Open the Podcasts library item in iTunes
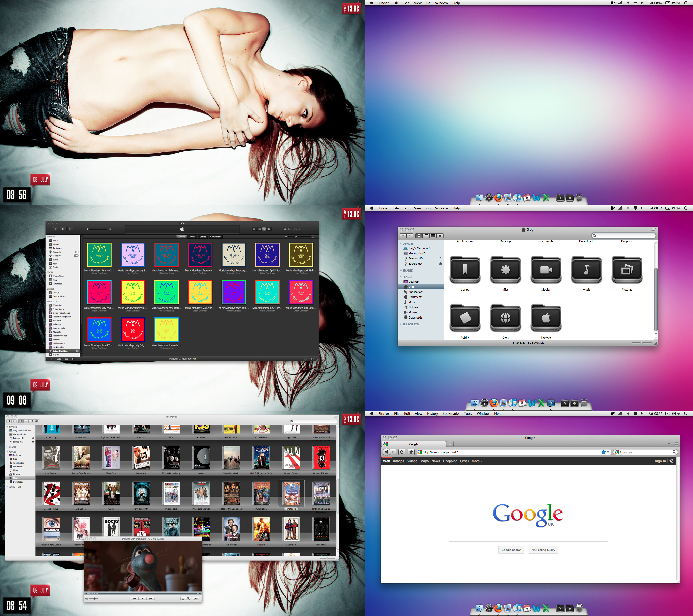The height and width of the screenshot is (616, 693). click(x=57, y=252)
